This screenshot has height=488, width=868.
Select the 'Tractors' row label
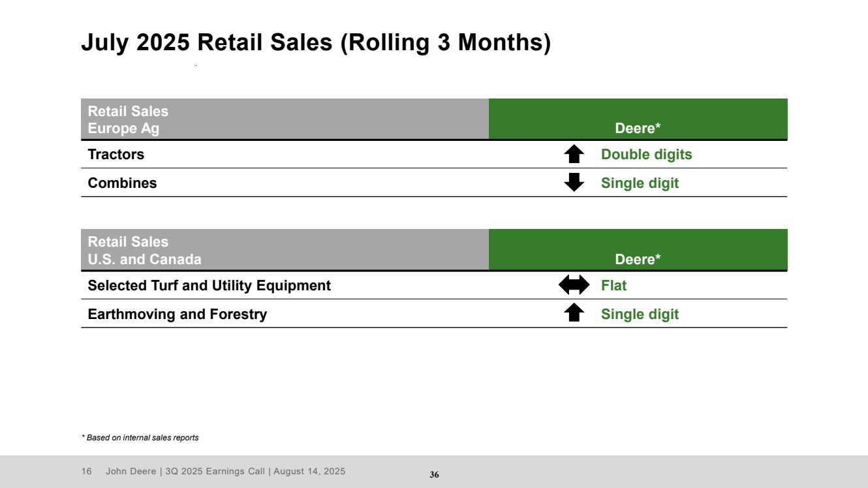point(116,155)
